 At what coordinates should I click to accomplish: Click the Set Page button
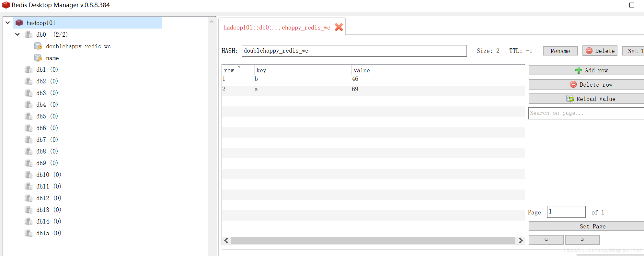(x=586, y=226)
